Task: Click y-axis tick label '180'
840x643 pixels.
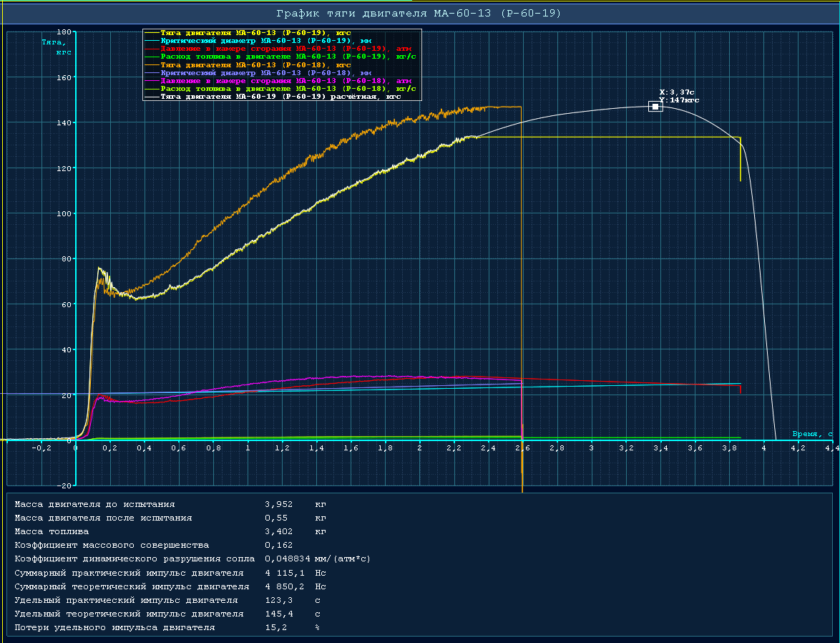Action: click(64, 32)
